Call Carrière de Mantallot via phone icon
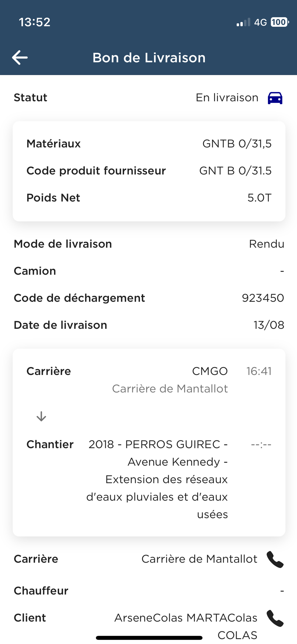The width and height of the screenshot is (297, 644). click(275, 559)
